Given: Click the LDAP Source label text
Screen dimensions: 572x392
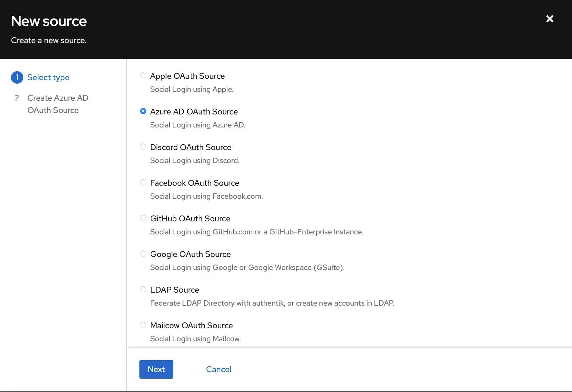Looking at the screenshot, I should [x=175, y=290].
